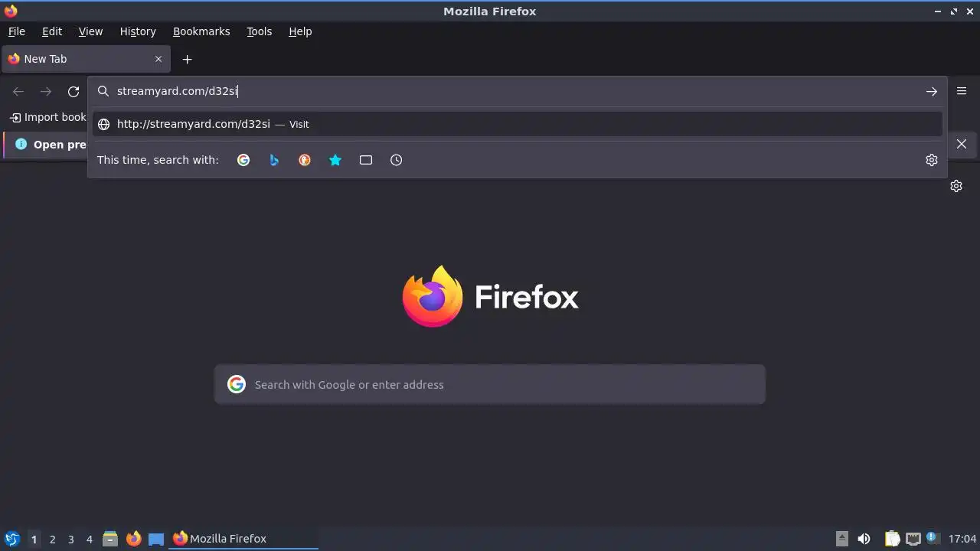Open the system start menu in taskbar
Viewport: 980px width, 551px height.
[11, 539]
